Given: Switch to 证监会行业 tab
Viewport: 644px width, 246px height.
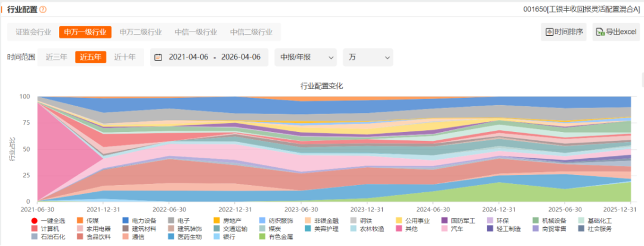Looking at the screenshot, I should pyautogui.click(x=33, y=32).
